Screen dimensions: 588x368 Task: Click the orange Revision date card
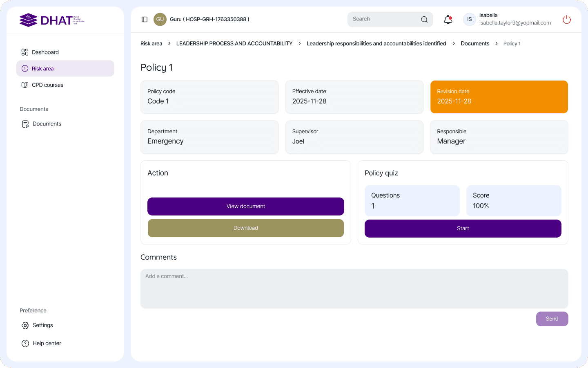[x=499, y=97]
